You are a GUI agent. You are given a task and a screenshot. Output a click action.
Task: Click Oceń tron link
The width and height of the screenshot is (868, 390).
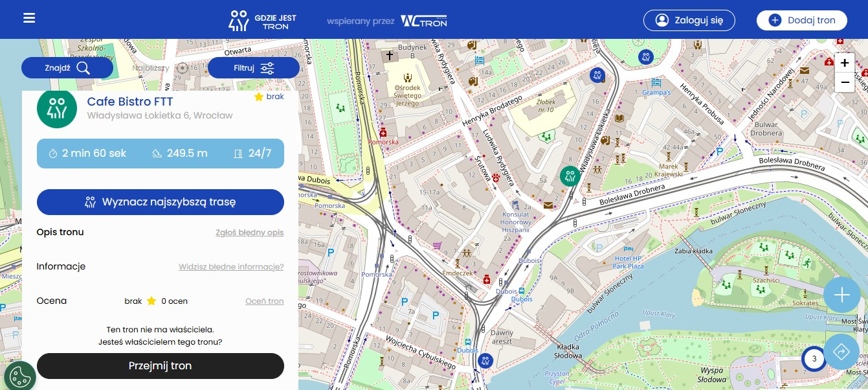265,301
